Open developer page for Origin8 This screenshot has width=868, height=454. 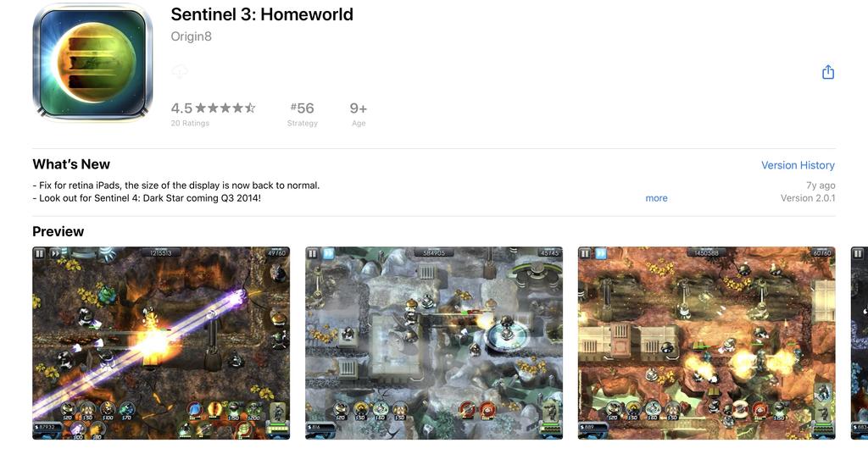(191, 36)
